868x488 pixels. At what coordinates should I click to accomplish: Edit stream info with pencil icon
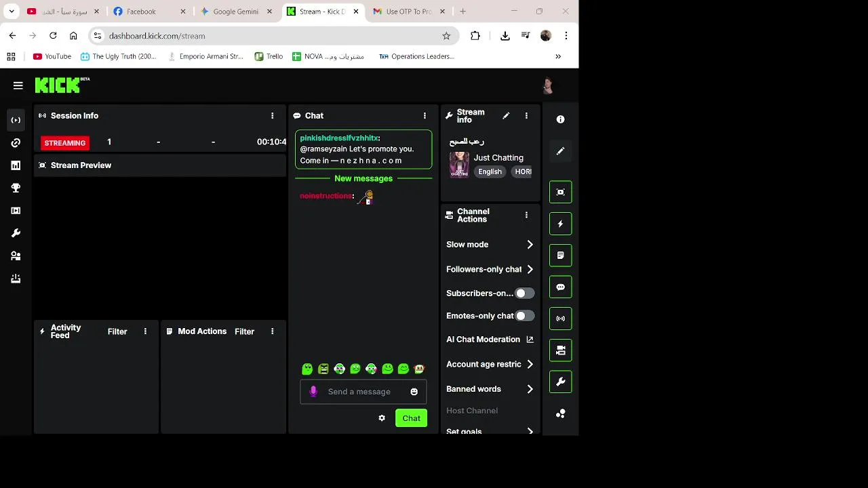point(506,116)
